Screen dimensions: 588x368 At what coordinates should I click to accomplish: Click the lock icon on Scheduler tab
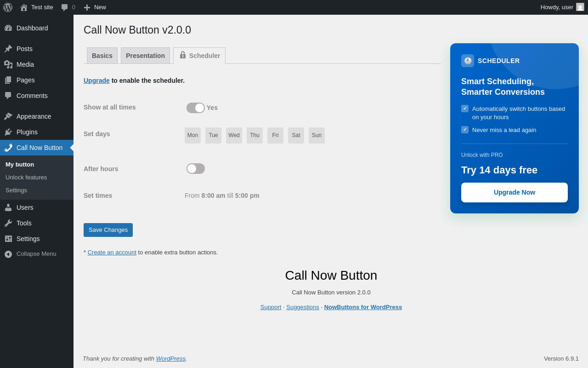(x=183, y=55)
